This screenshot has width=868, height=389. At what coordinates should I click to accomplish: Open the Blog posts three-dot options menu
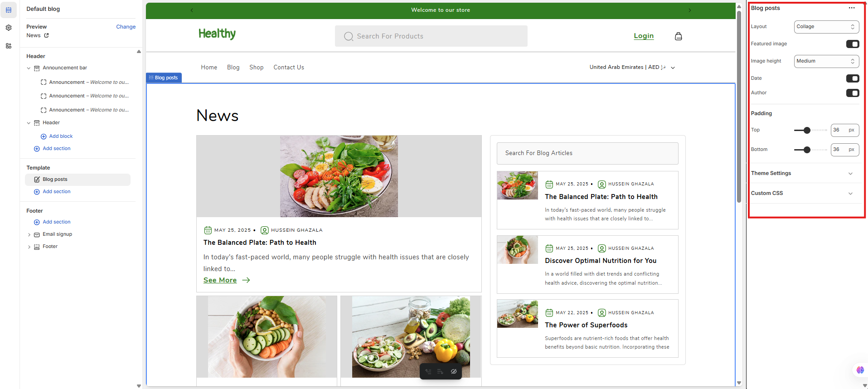tap(852, 8)
